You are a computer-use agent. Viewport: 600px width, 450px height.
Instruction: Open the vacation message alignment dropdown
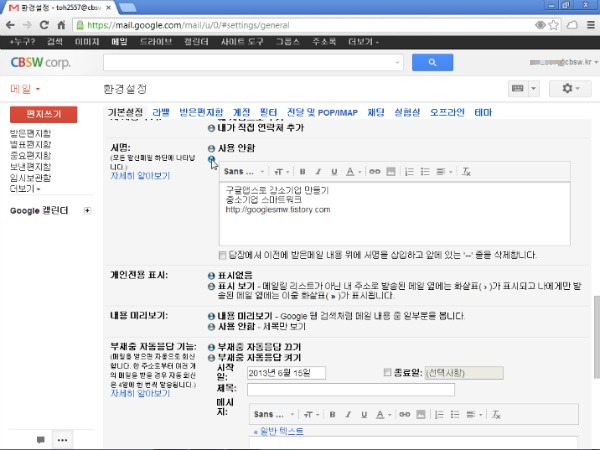474,414
